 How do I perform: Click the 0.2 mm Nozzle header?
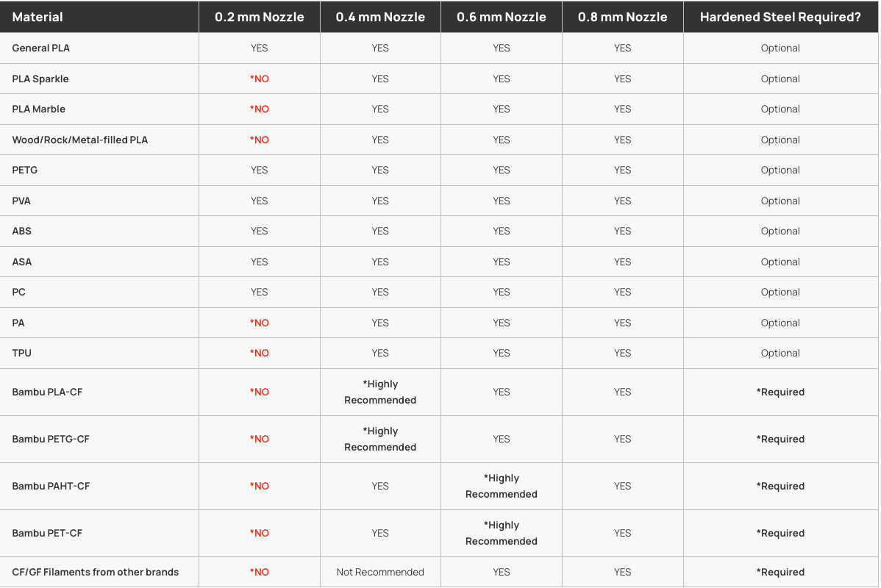[x=259, y=17]
